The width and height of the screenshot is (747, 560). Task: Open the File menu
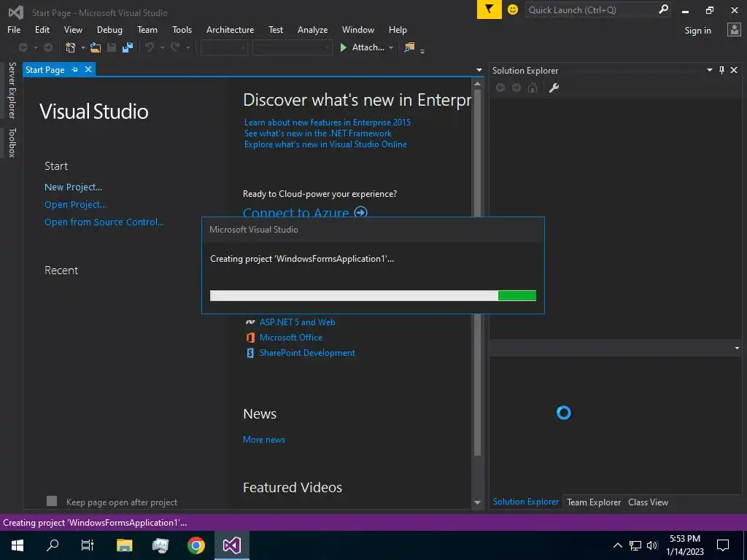14,29
